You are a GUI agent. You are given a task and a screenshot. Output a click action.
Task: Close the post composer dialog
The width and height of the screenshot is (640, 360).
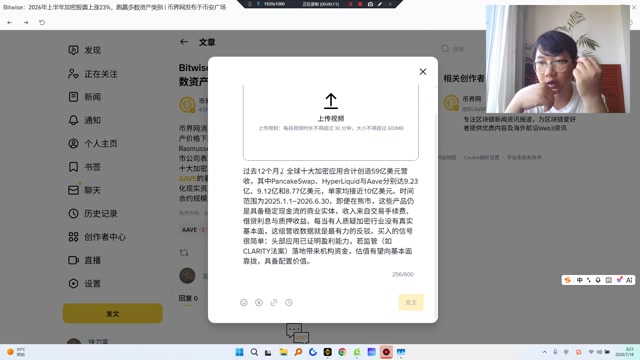point(423,72)
